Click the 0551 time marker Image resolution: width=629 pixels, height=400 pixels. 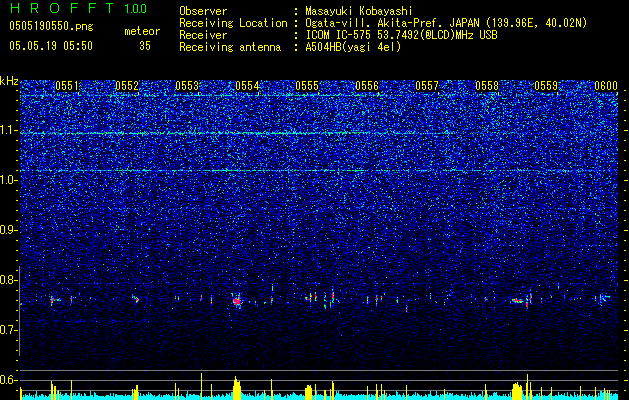click(67, 86)
